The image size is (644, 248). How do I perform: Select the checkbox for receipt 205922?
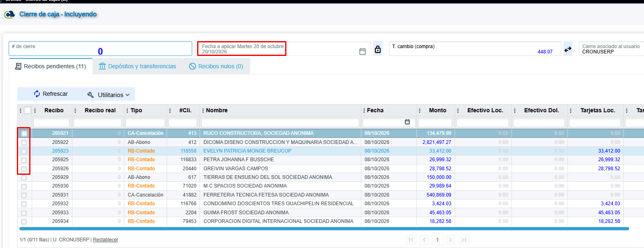tap(24, 142)
